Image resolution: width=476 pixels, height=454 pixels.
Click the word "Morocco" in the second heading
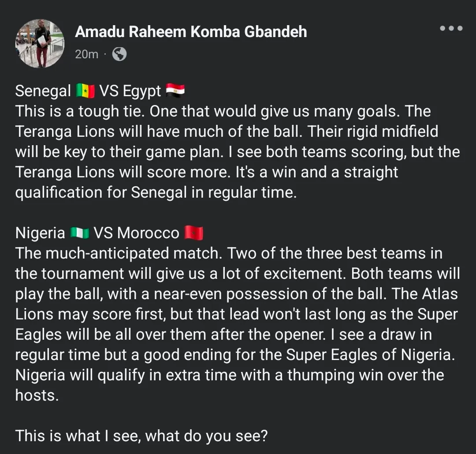(x=149, y=233)
